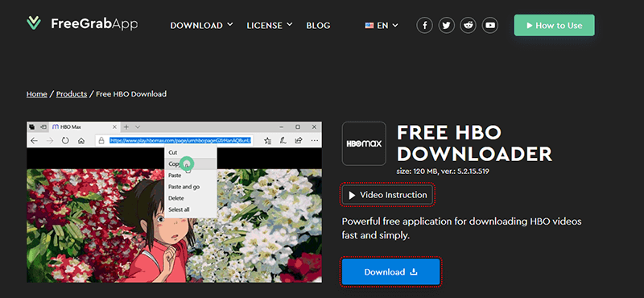Viewport: 644px width, 298px height.
Task: Go to the BLOG page
Action: 318,26
